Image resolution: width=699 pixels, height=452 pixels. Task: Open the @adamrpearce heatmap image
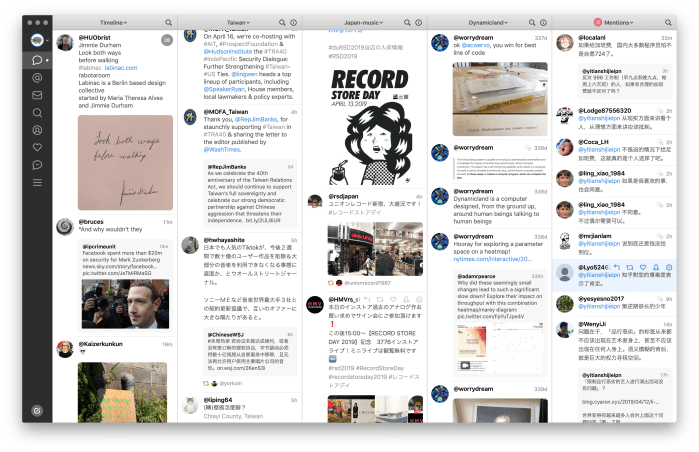coord(500,348)
